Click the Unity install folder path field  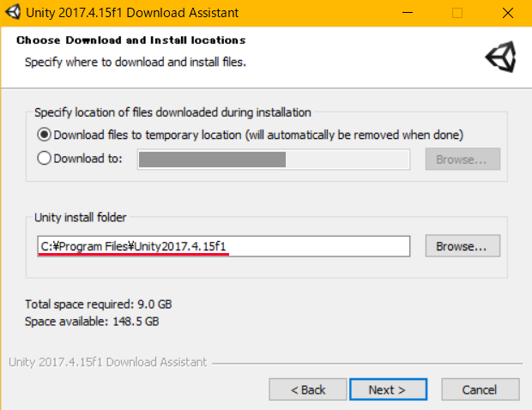[x=224, y=246]
